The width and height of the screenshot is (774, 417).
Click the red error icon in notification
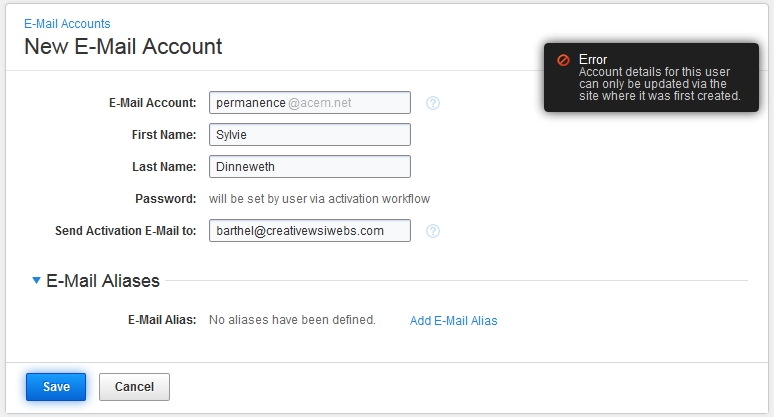coord(564,60)
